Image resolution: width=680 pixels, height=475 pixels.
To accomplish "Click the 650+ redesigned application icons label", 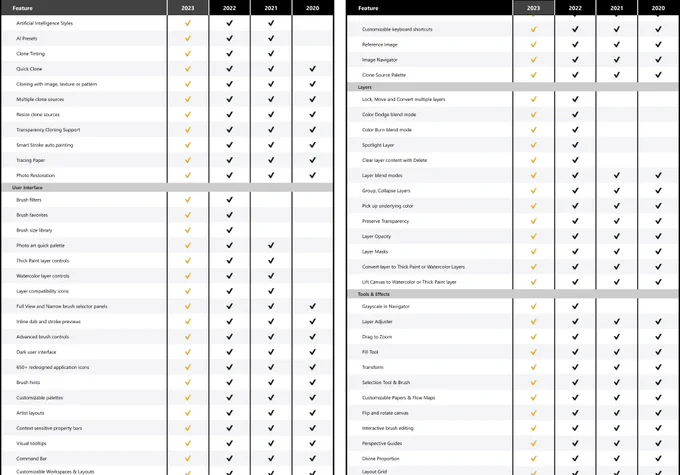I will 52,367.
